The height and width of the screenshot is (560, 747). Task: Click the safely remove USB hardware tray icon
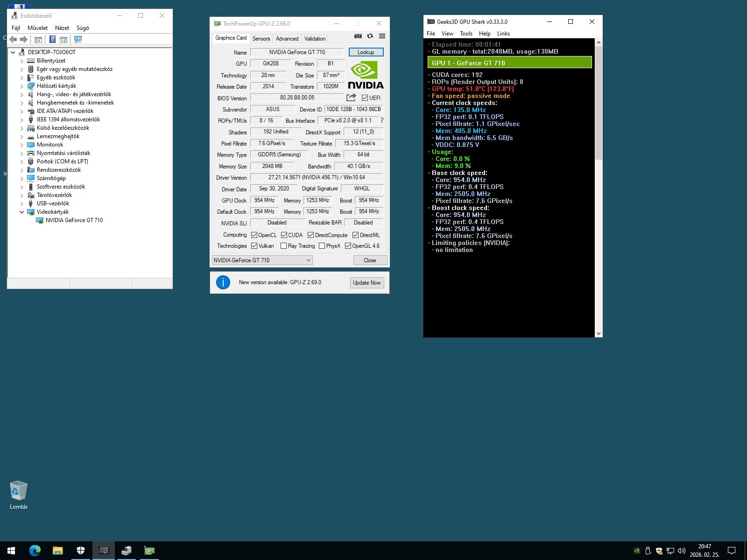coord(648,551)
